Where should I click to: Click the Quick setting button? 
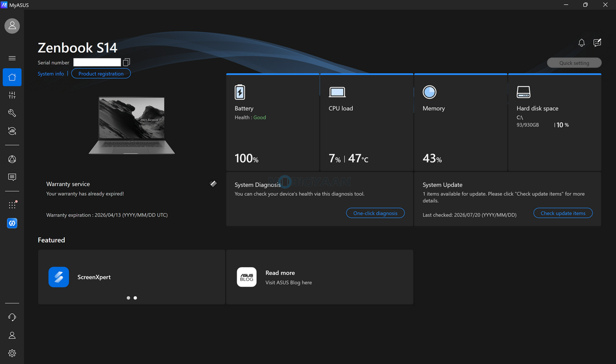point(574,63)
